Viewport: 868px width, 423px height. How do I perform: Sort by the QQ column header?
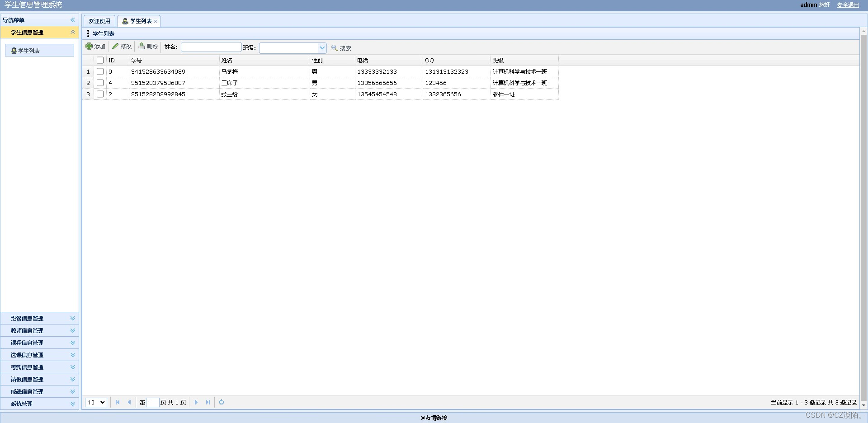point(457,60)
